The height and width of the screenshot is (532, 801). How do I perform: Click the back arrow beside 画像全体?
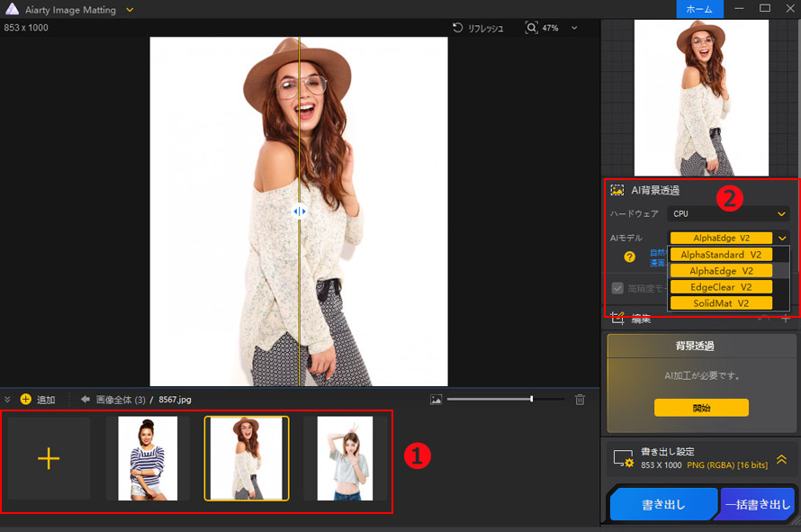[x=85, y=400]
